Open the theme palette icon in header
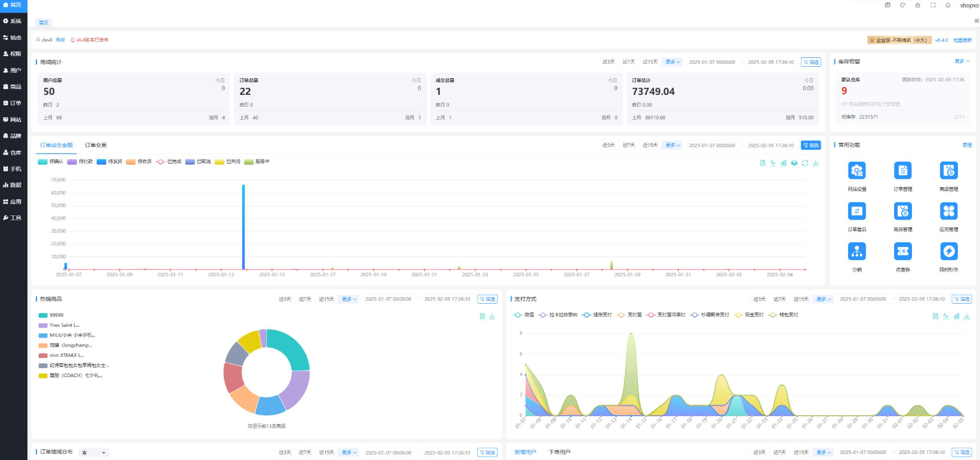This screenshot has height=460, width=980. [902, 5]
